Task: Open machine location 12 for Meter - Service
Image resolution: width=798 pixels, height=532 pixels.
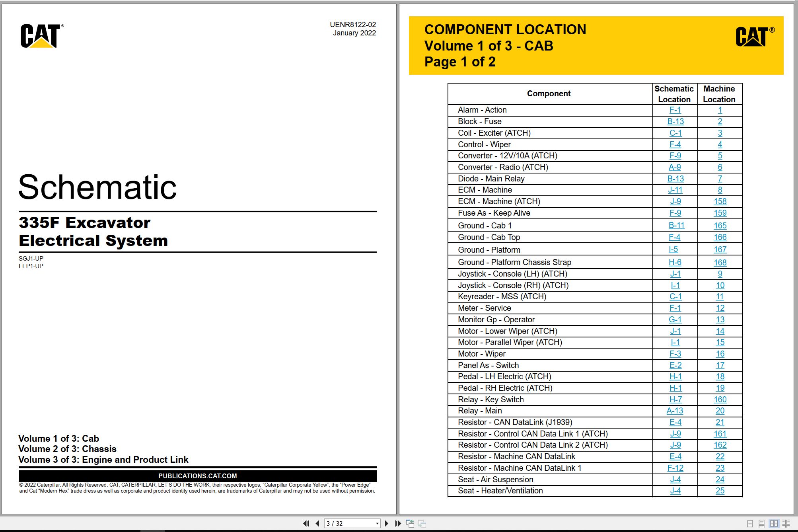Action: click(720, 308)
